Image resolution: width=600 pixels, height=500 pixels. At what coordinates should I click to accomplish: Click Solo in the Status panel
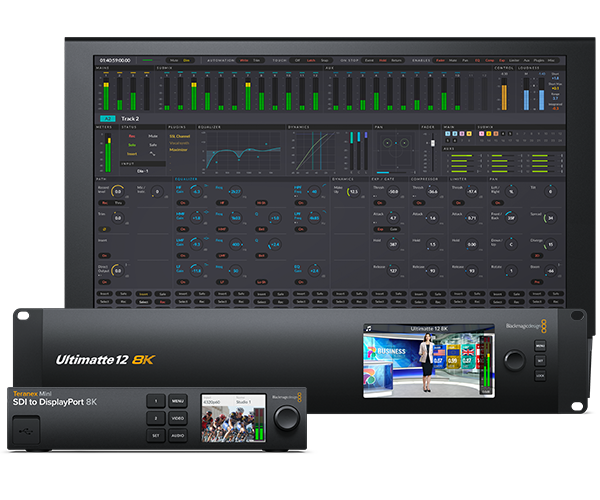[132, 145]
